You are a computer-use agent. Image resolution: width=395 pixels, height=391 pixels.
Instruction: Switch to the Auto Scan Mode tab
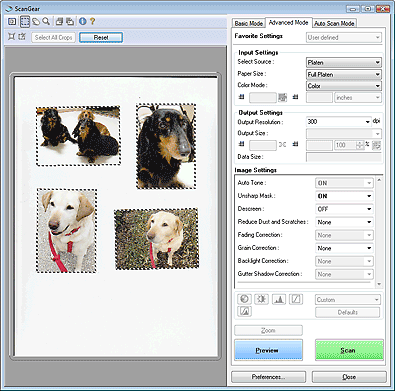[334, 23]
